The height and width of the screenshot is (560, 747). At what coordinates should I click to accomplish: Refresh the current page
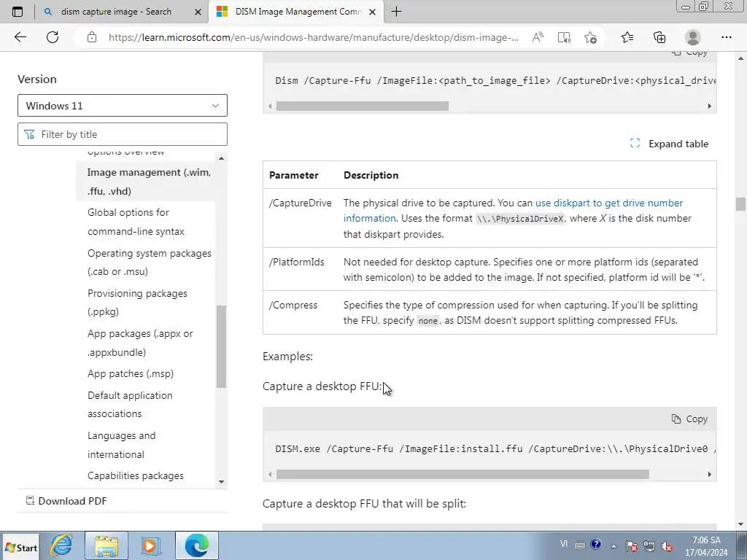tap(53, 37)
